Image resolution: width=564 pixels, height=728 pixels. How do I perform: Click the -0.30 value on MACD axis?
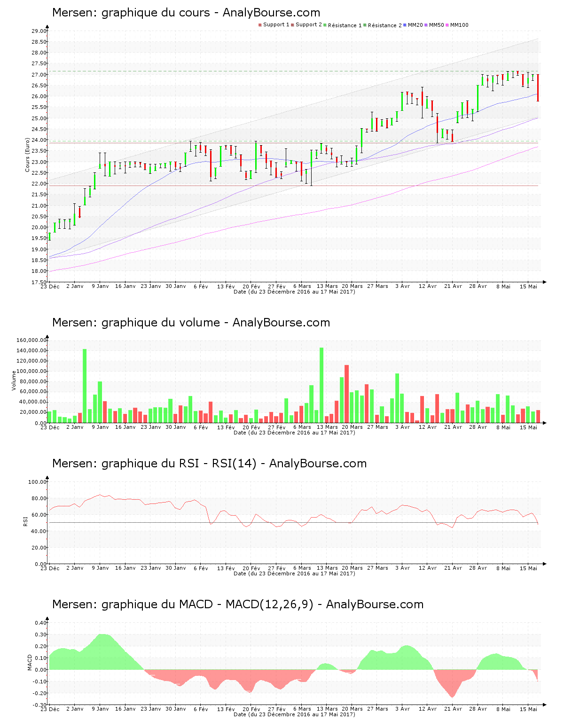40,705
